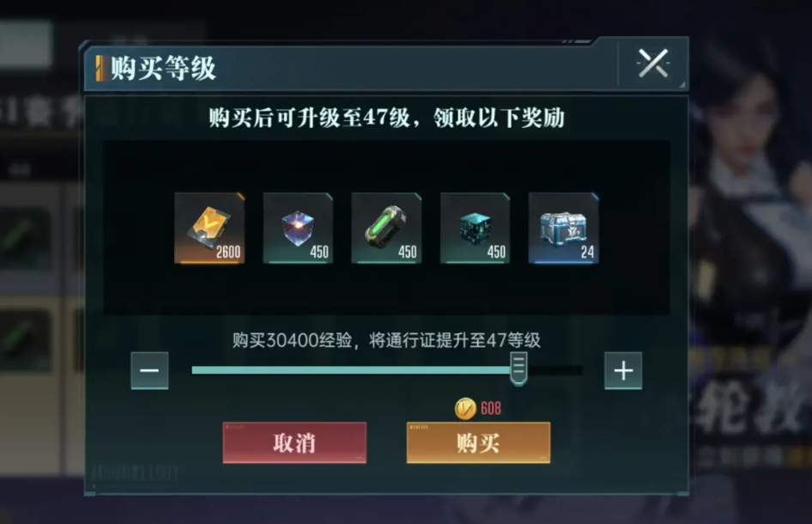Click the gold coin currency icon
812x524 pixels.
[x=465, y=408]
